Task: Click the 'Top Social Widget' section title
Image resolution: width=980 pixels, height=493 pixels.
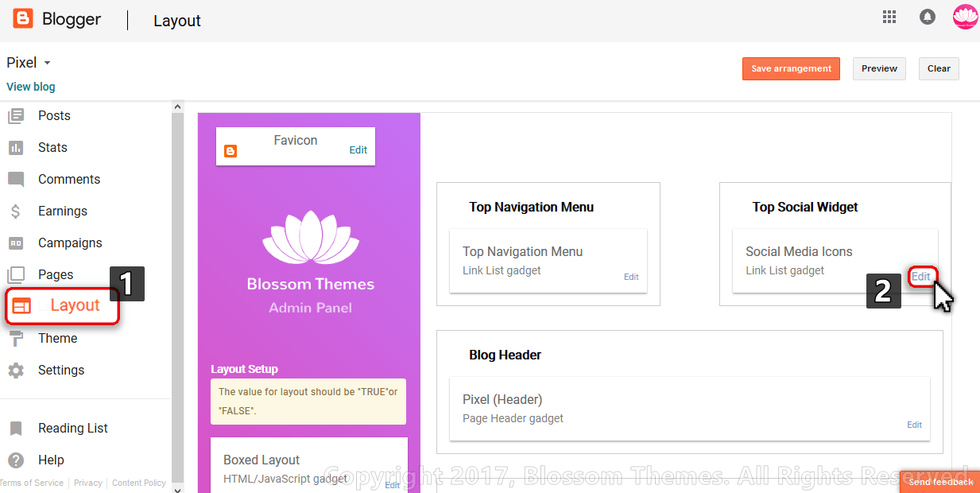Action: coord(805,208)
